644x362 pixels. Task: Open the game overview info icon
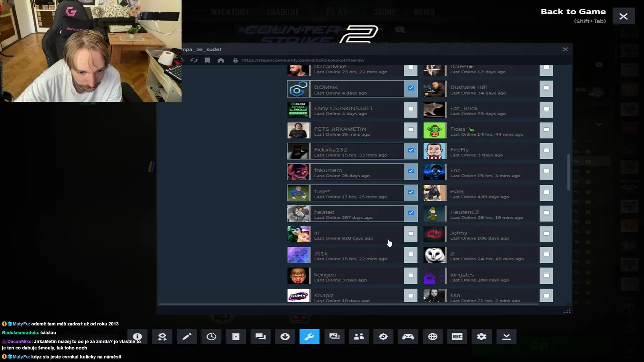coord(137,337)
